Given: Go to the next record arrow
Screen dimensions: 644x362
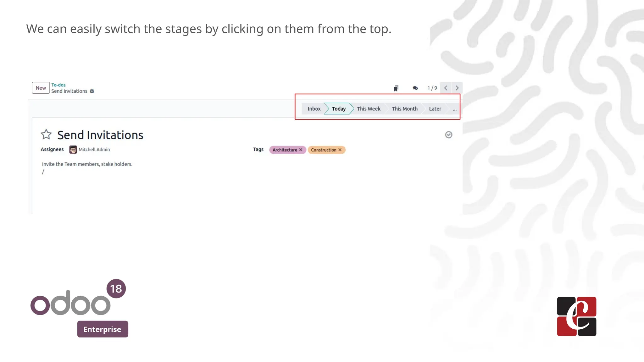Looking at the screenshot, I should click(457, 88).
